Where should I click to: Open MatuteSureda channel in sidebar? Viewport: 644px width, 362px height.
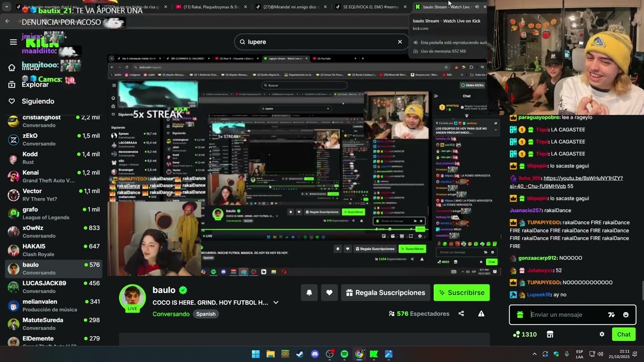[x=54, y=324]
